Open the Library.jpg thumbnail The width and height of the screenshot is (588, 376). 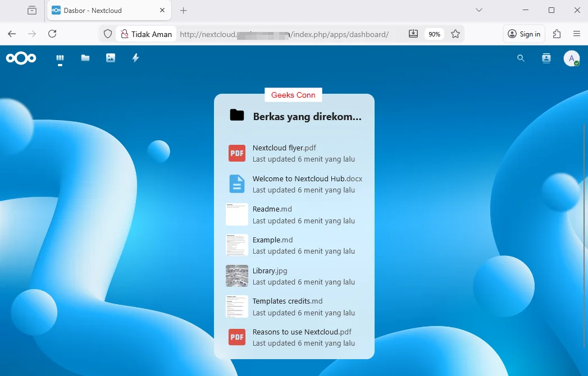(x=236, y=276)
